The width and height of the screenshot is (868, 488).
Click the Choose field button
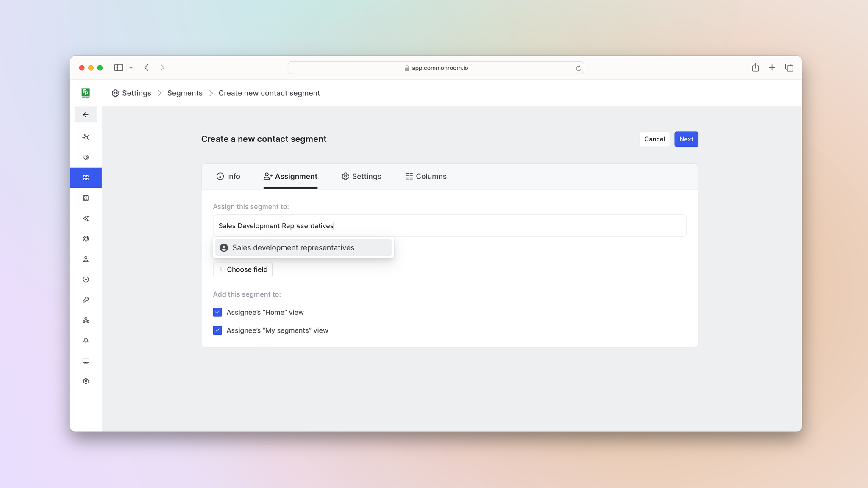click(x=242, y=269)
